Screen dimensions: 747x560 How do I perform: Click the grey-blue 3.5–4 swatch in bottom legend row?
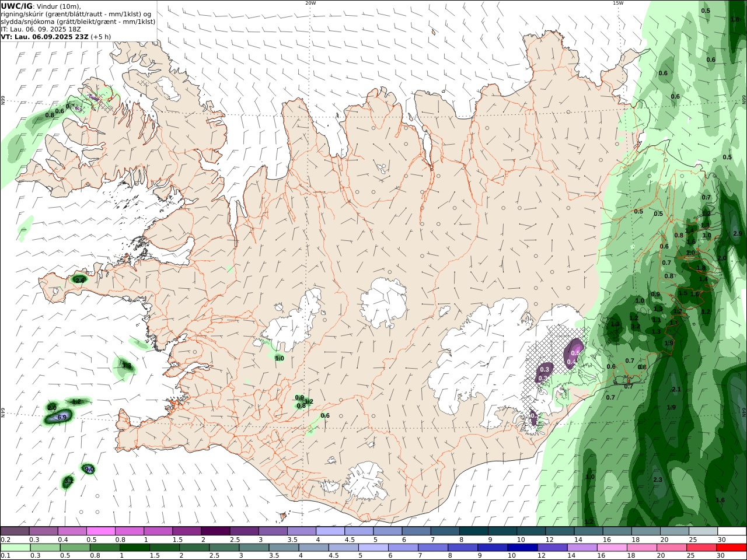pyautogui.click(x=284, y=547)
